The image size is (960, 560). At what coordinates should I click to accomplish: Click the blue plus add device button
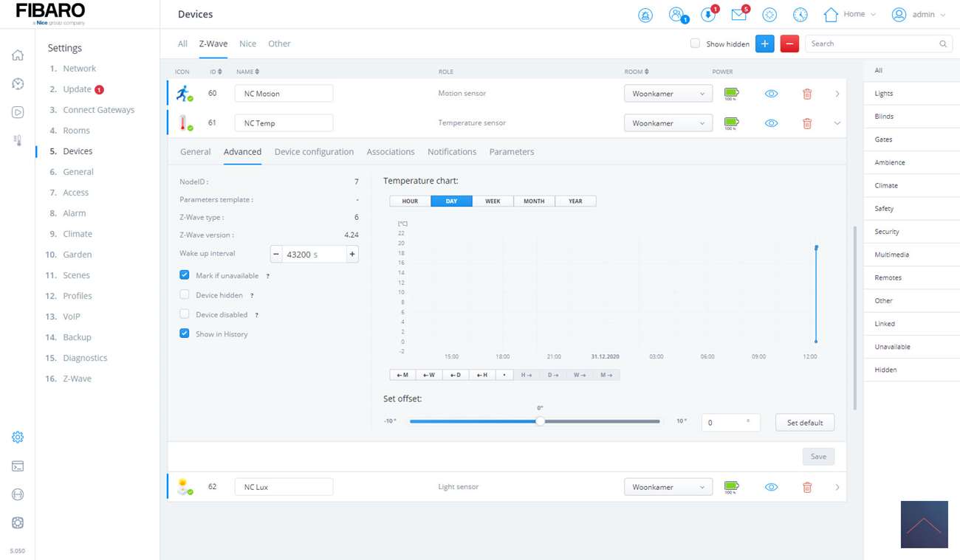coord(764,44)
